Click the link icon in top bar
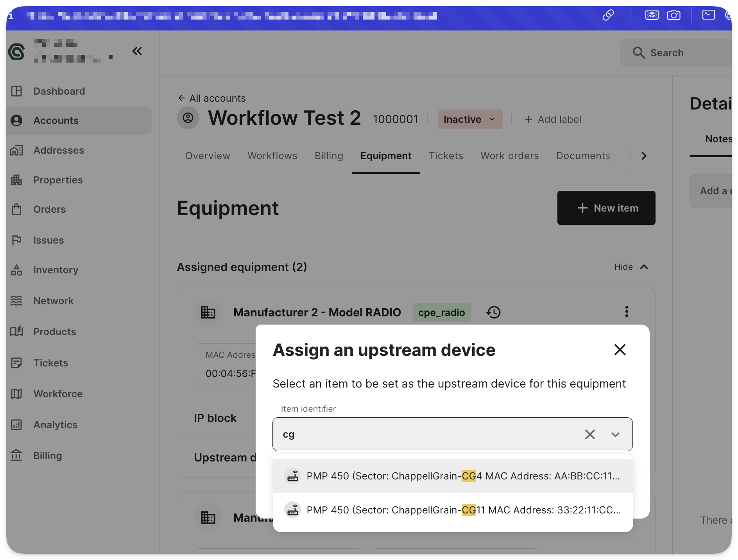The width and height of the screenshot is (738, 560). (x=608, y=15)
